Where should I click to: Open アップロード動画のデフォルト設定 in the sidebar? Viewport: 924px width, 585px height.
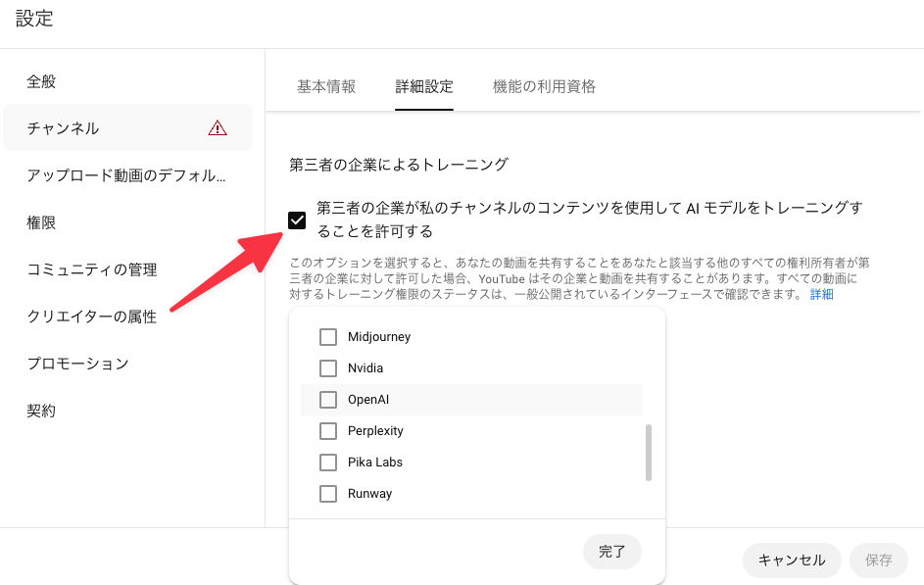click(128, 175)
